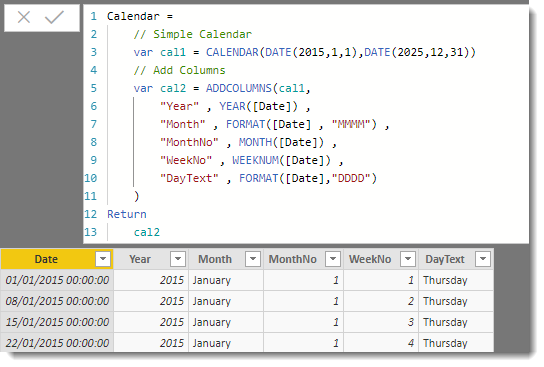This screenshot has height=367, width=544.
Task: Open the DayText column filter dropdown
Action: 483,259
